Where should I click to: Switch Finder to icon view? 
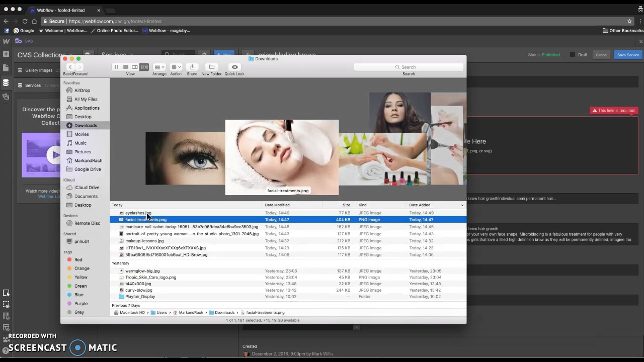click(x=116, y=67)
